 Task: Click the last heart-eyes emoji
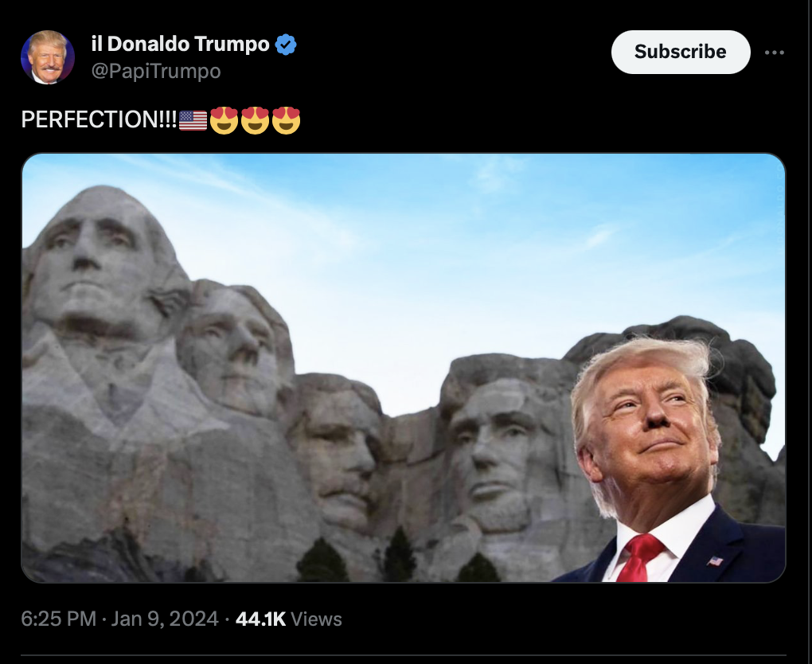coord(286,120)
